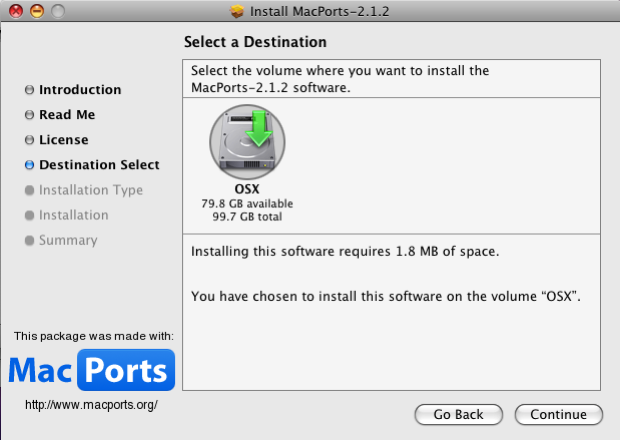Minimize the installer with the yellow button
620x440 pixels.
(35, 11)
